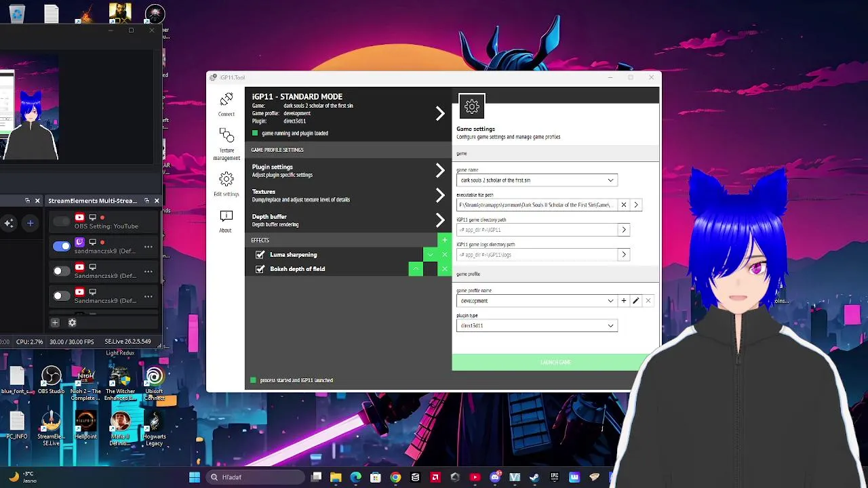Toggle Luma sharpening checkbox
Viewport: 868px width, 488px height.
pos(260,255)
